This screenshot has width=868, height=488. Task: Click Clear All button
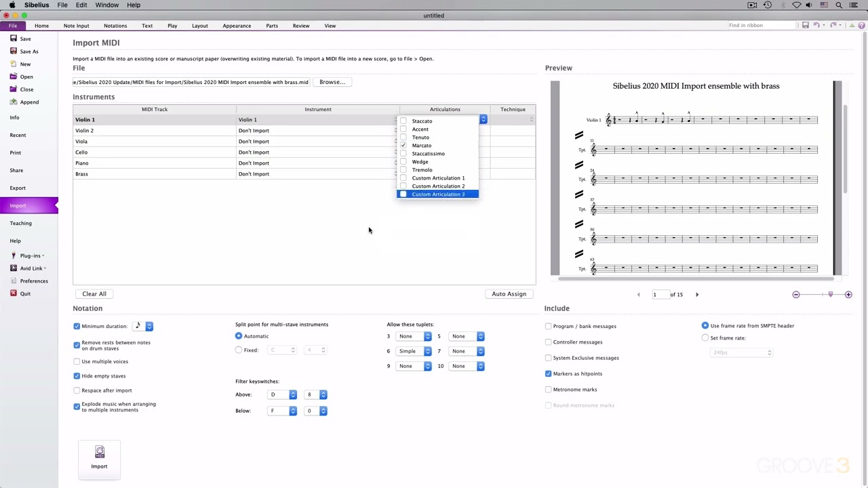click(94, 293)
